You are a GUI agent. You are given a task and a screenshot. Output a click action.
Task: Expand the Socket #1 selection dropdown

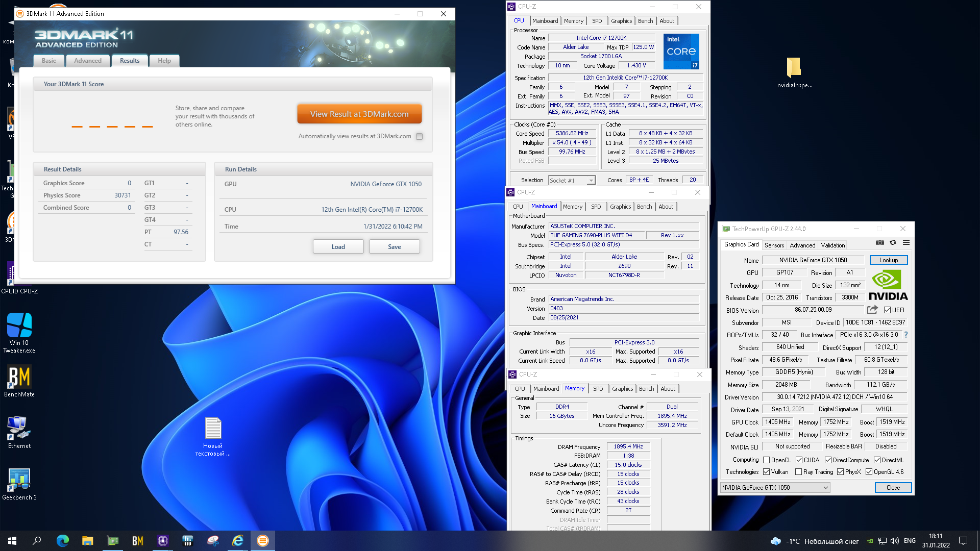point(591,180)
